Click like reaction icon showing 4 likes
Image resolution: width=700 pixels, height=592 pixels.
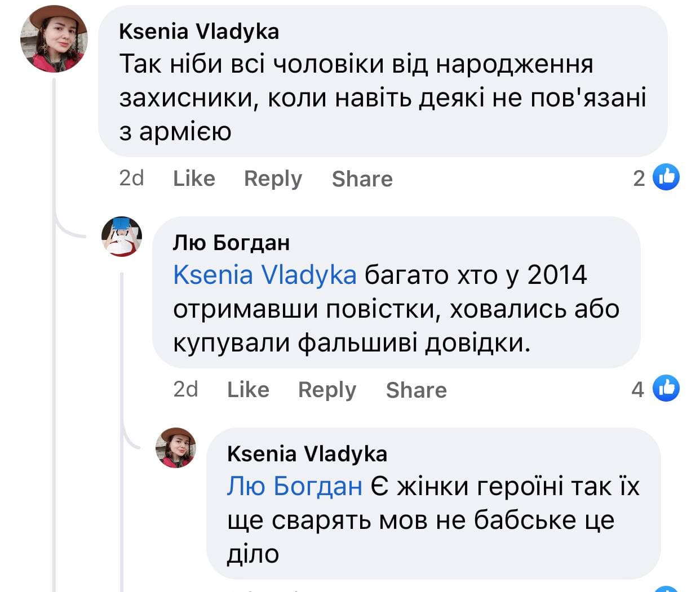pos(666,389)
